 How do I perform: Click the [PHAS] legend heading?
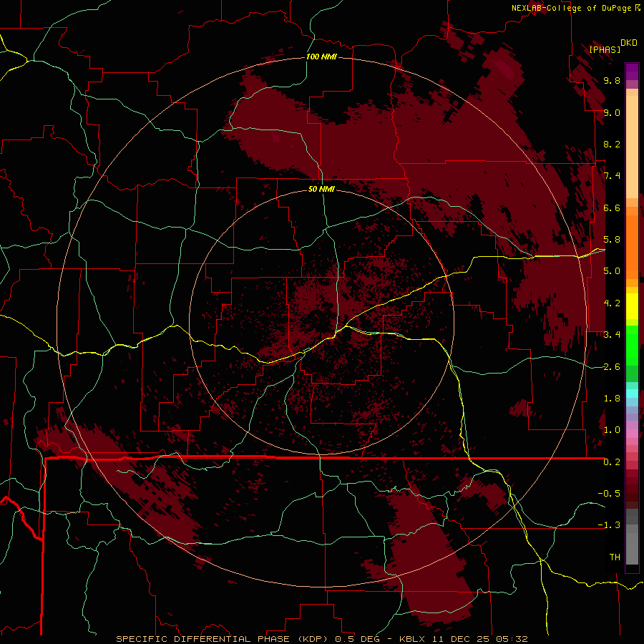[605, 49]
